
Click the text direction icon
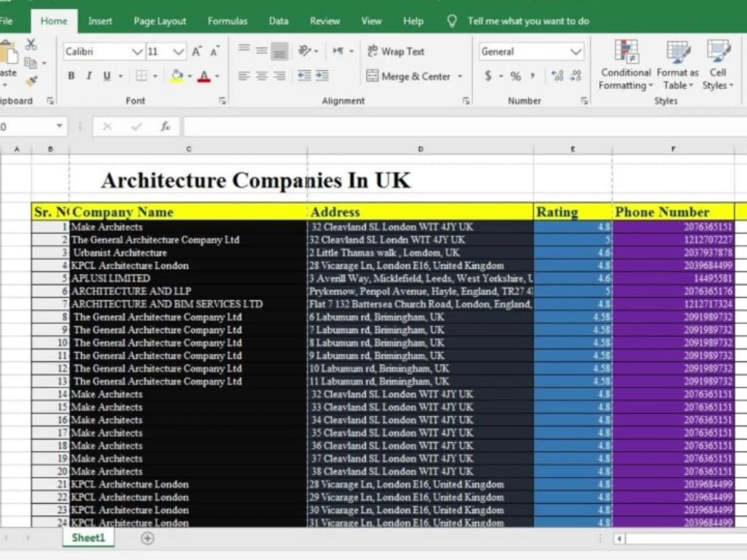[338, 51]
